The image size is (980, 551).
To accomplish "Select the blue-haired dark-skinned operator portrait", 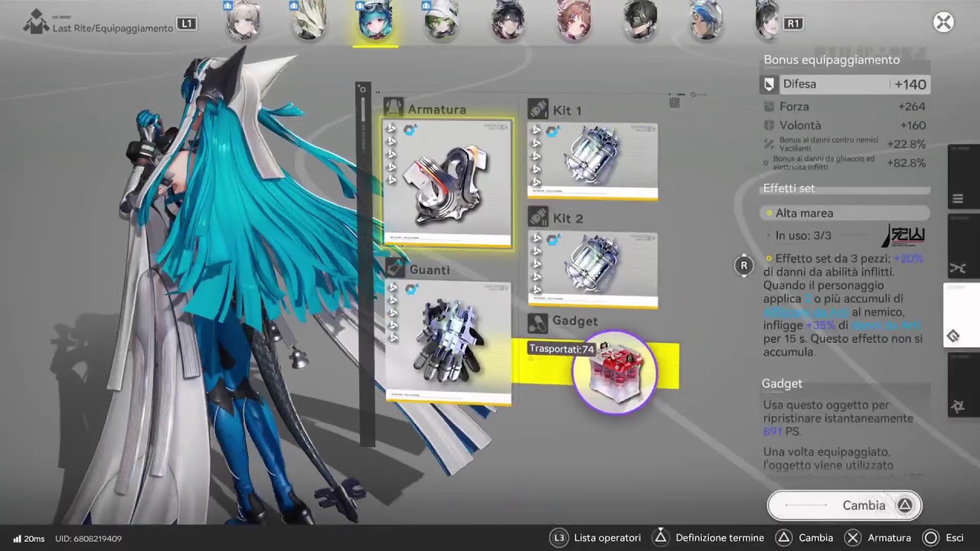I will [x=706, y=21].
